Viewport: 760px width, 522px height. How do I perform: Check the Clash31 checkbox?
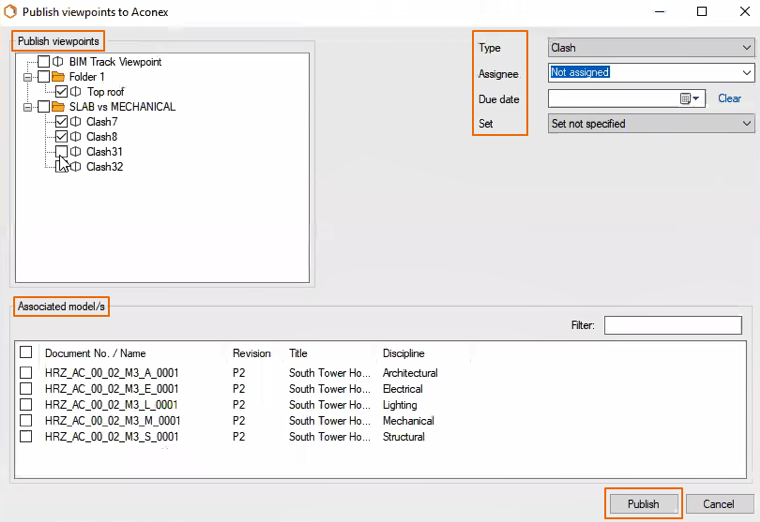point(62,152)
